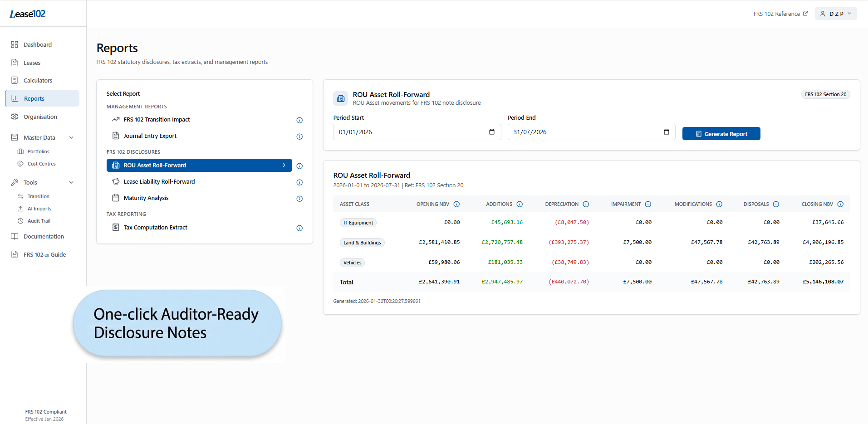Show info for Closing NBV column

click(840, 204)
